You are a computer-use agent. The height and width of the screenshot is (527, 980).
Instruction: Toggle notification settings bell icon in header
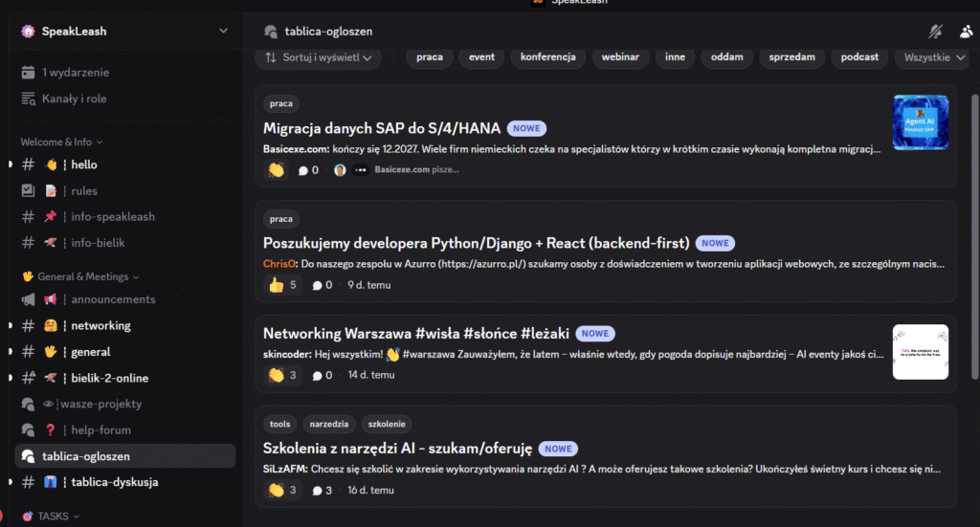[936, 32]
